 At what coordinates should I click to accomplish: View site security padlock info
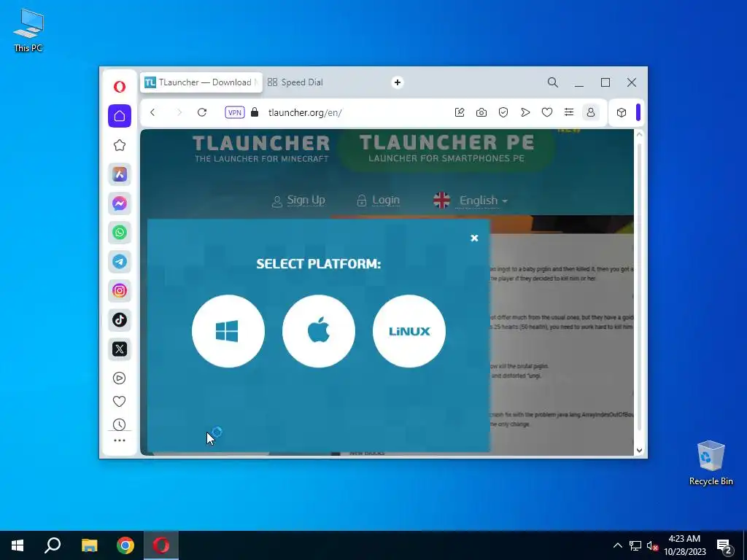[255, 112]
